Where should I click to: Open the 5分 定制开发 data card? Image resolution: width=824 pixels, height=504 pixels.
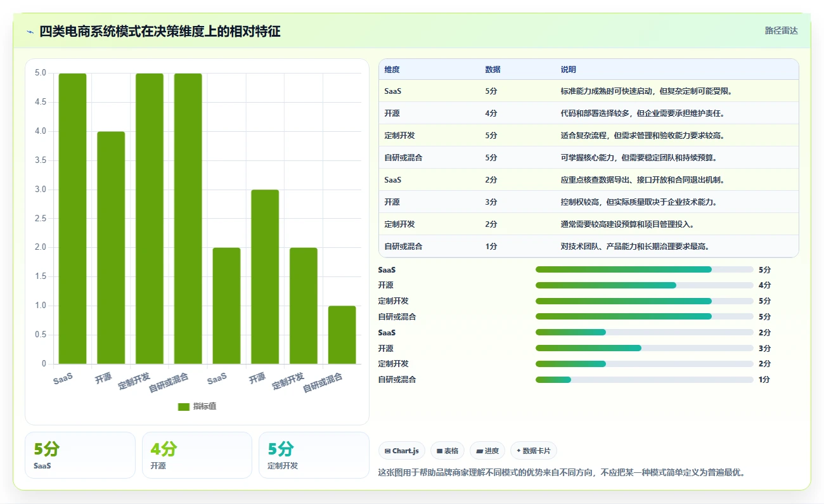point(314,455)
